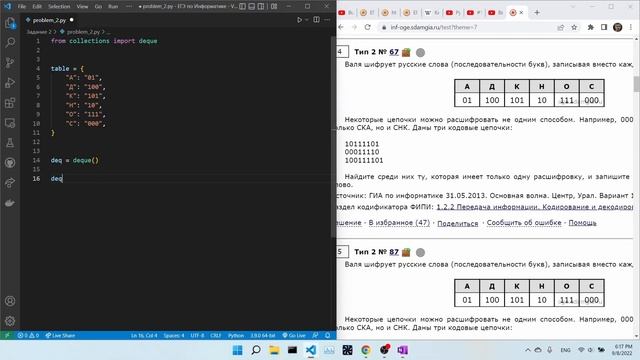This screenshot has width=640, height=360.
Task: Click the problem_2.py breadcrumb item
Action: 83,31
